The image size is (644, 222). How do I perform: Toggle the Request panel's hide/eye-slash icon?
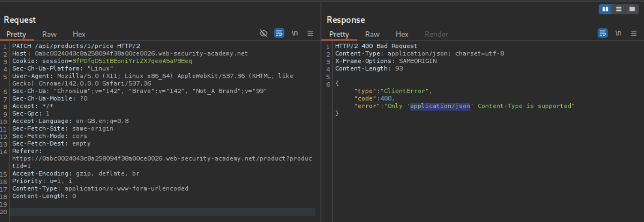[x=264, y=33]
